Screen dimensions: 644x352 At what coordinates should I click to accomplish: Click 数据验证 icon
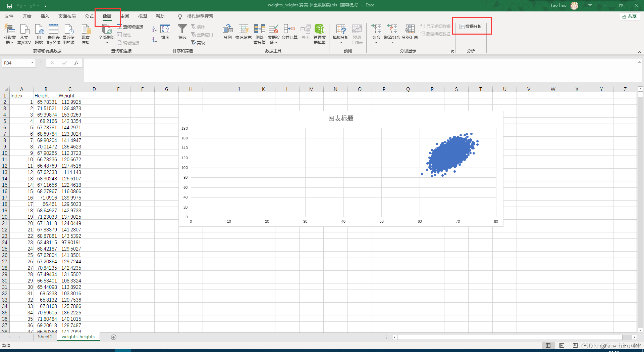274,34
